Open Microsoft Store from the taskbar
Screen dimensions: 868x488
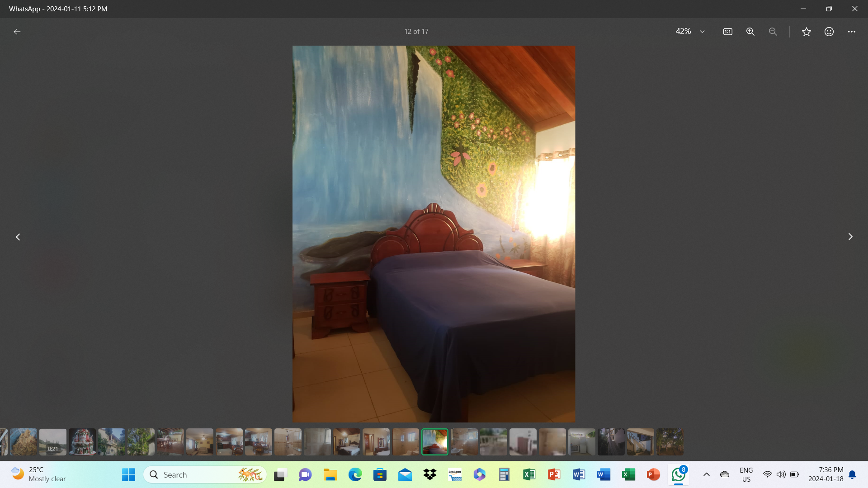coord(380,474)
